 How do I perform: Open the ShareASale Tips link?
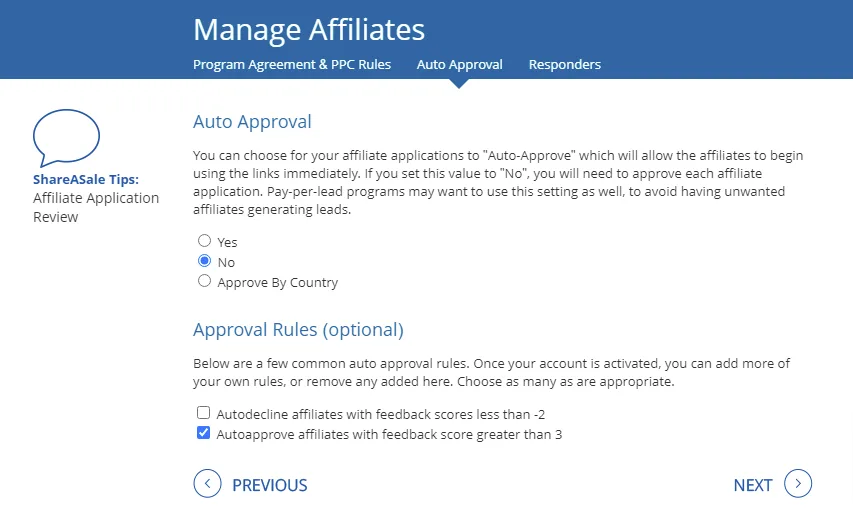pyautogui.click(x=86, y=179)
